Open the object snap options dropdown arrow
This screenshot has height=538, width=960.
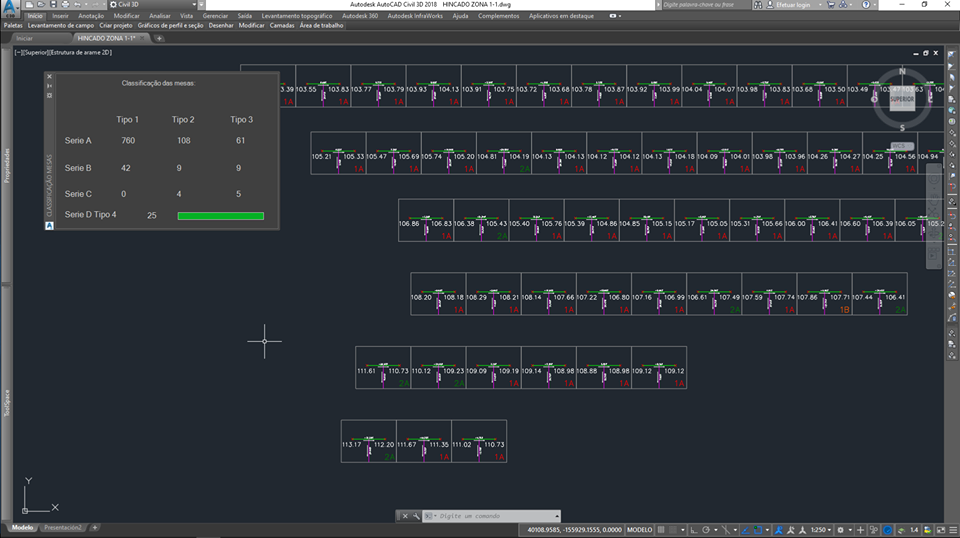(x=767, y=530)
